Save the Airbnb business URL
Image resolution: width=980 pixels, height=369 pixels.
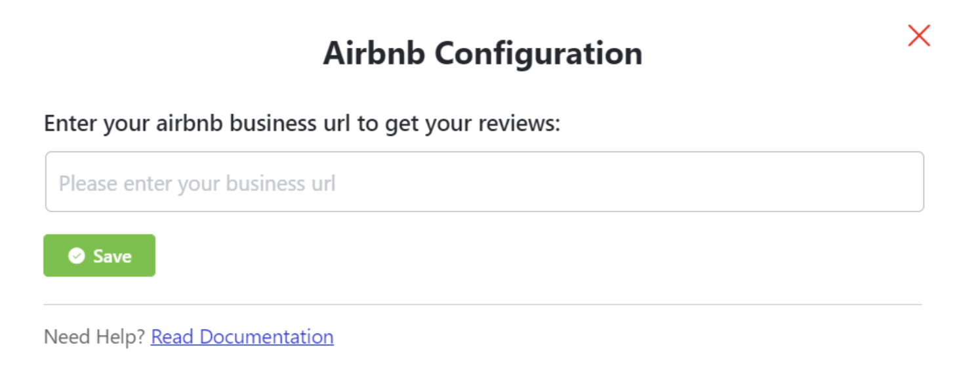(99, 255)
